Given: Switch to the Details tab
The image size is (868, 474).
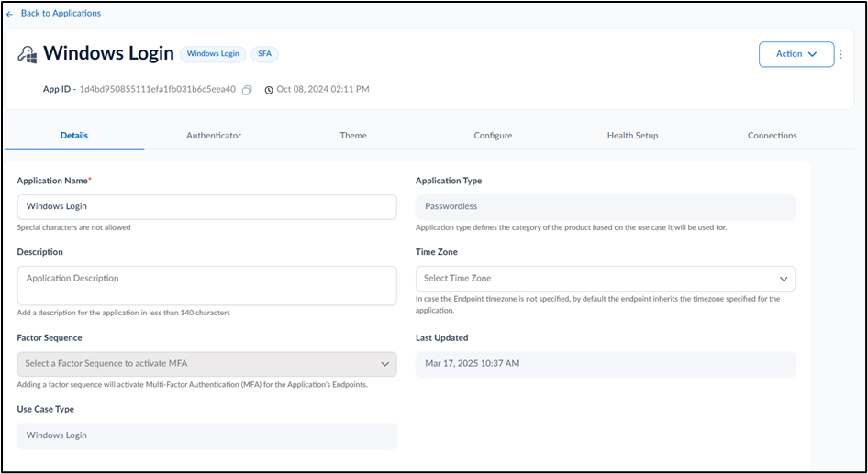Looking at the screenshot, I should [x=74, y=135].
